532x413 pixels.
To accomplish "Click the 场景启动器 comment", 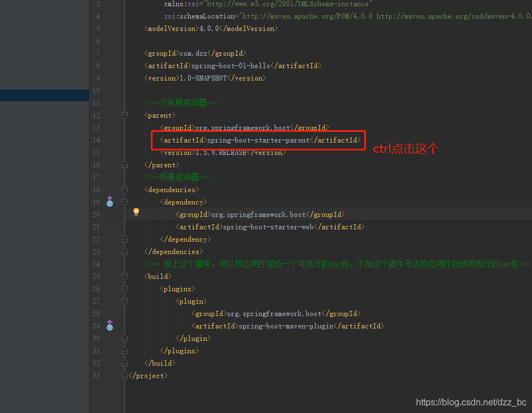I will click(177, 177).
